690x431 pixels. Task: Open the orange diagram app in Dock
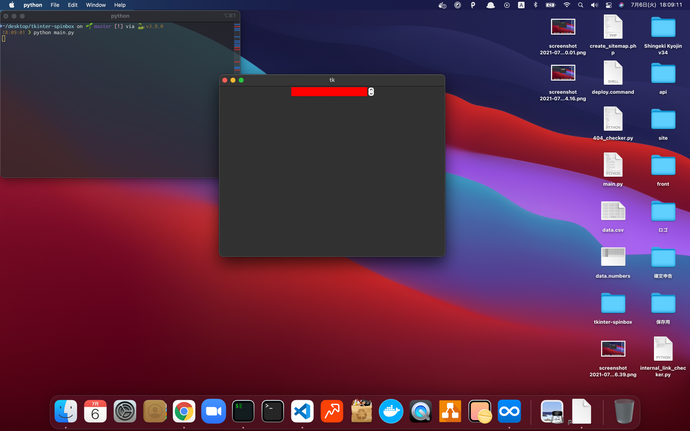pyautogui.click(x=450, y=411)
